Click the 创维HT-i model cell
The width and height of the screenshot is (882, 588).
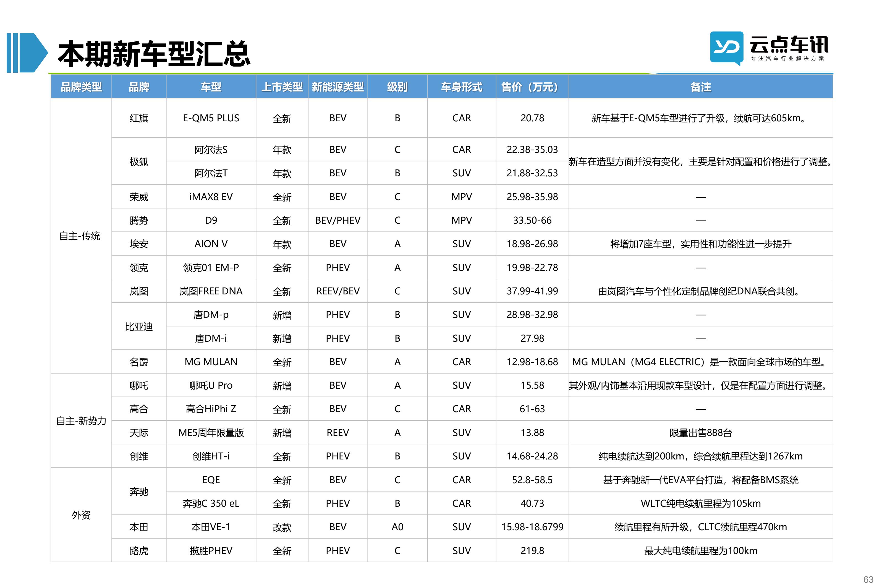point(211,456)
